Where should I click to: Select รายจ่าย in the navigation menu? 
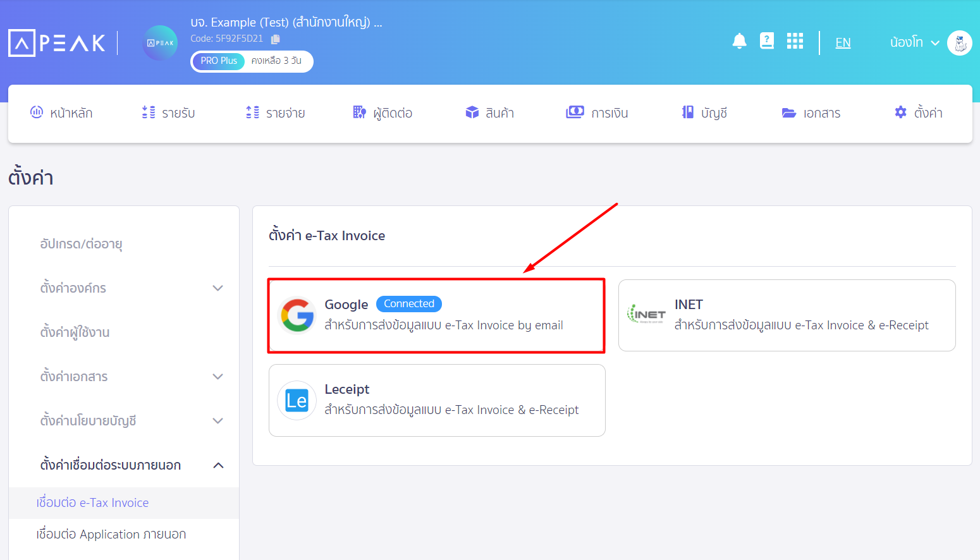(x=276, y=112)
